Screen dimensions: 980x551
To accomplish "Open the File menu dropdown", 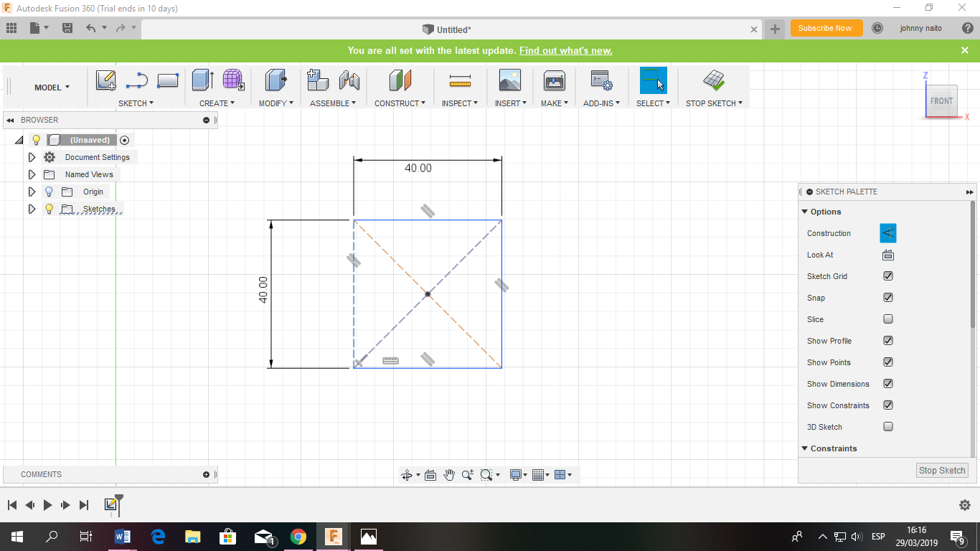I will coord(39,28).
